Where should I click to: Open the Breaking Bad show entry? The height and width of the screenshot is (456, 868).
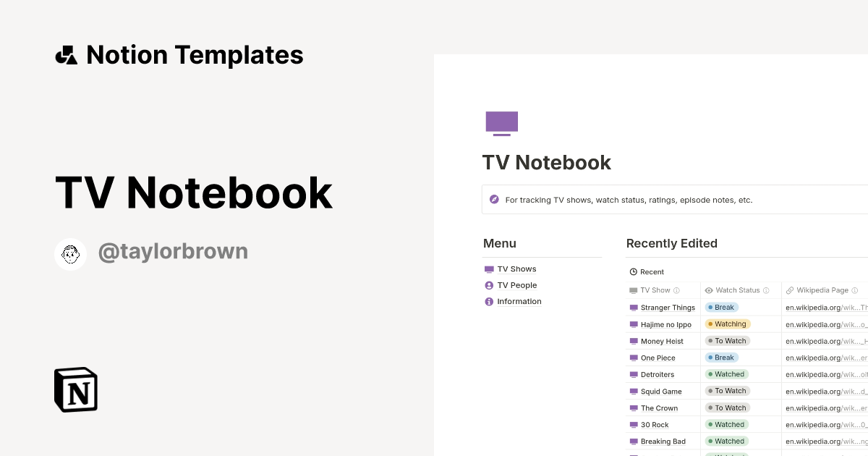click(x=663, y=441)
